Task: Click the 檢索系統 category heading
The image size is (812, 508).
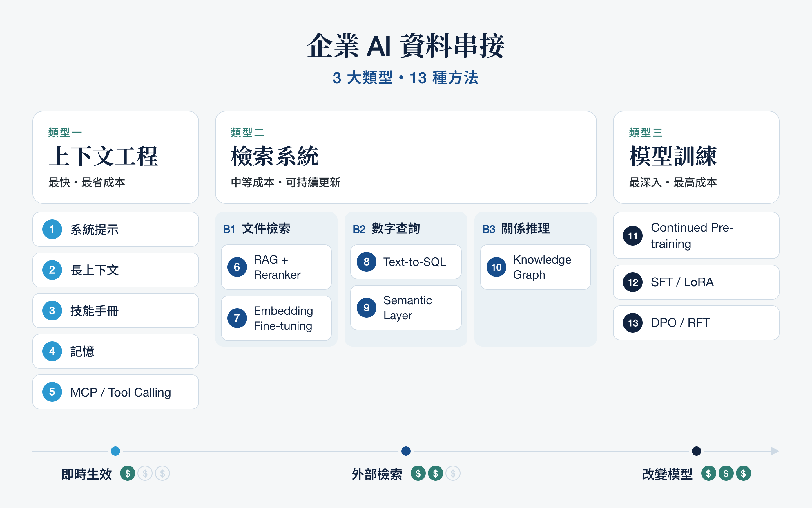Action: coord(274,156)
